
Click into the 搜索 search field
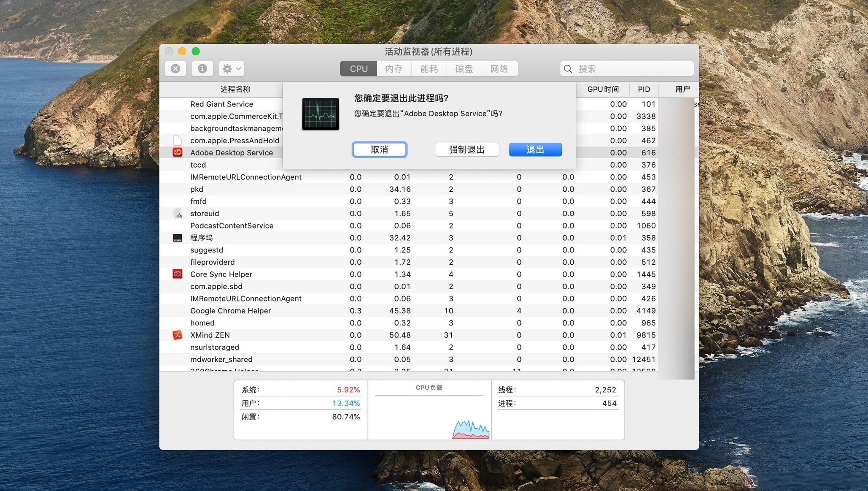[633, 69]
